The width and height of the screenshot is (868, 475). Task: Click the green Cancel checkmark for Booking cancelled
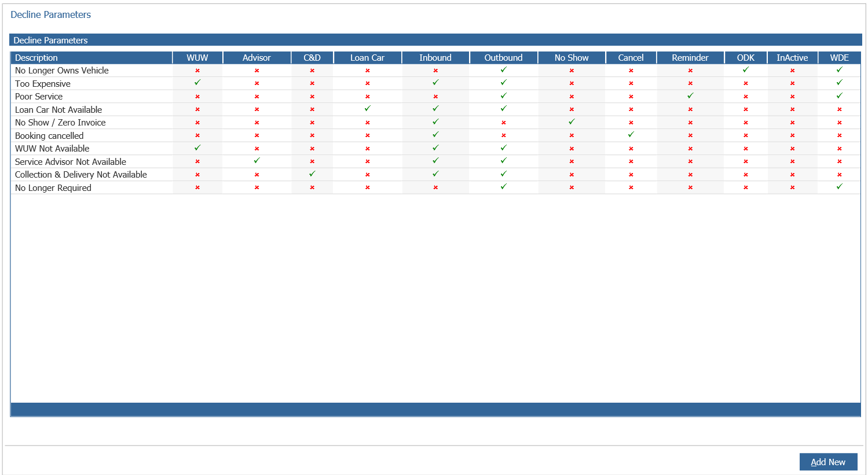click(631, 135)
